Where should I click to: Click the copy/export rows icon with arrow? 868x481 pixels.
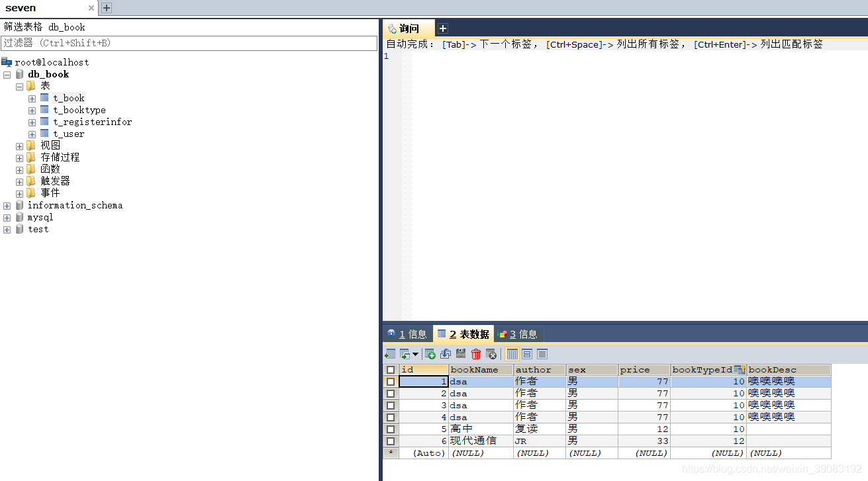pyautogui.click(x=405, y=354)
